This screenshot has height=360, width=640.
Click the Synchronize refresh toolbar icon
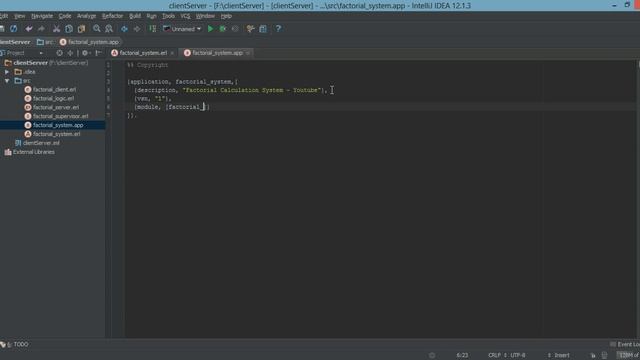tap(13, 29)
